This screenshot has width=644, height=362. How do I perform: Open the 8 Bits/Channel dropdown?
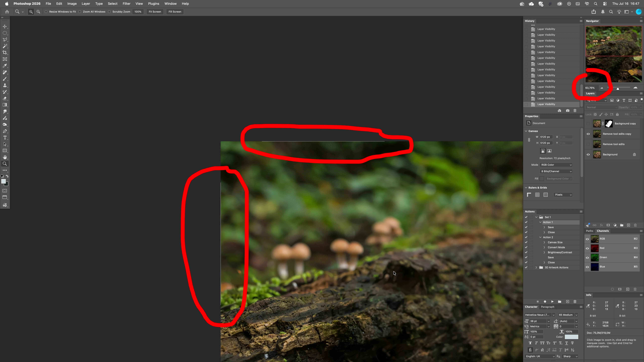[x=556, y=171]
